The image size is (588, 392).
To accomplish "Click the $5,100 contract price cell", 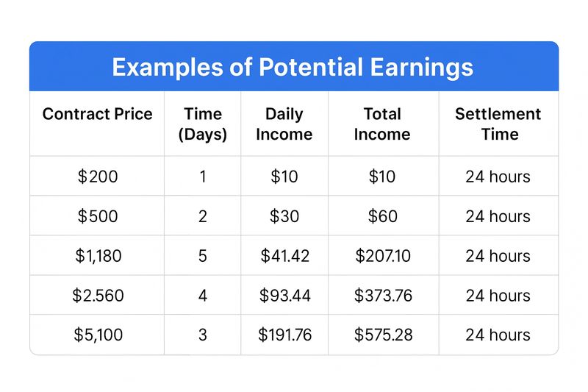I will pos(98,335).
